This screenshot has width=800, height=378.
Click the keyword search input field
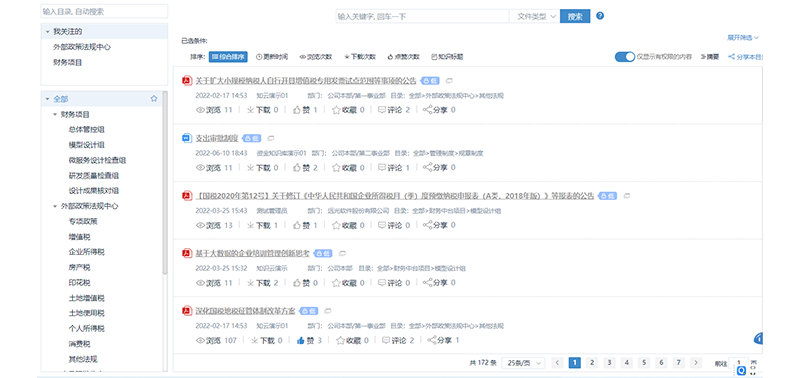pyautogui.click(x=422, y=16)
